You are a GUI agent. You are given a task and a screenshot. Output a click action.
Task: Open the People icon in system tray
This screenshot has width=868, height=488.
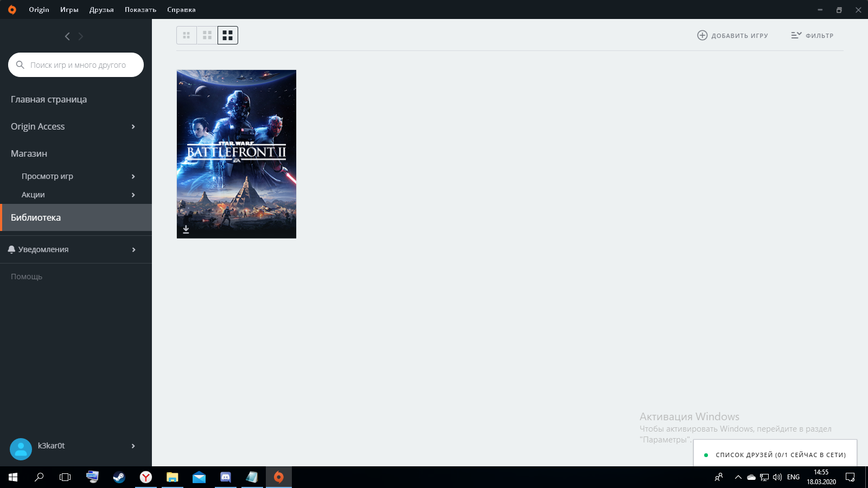click(x=719, y=477)
